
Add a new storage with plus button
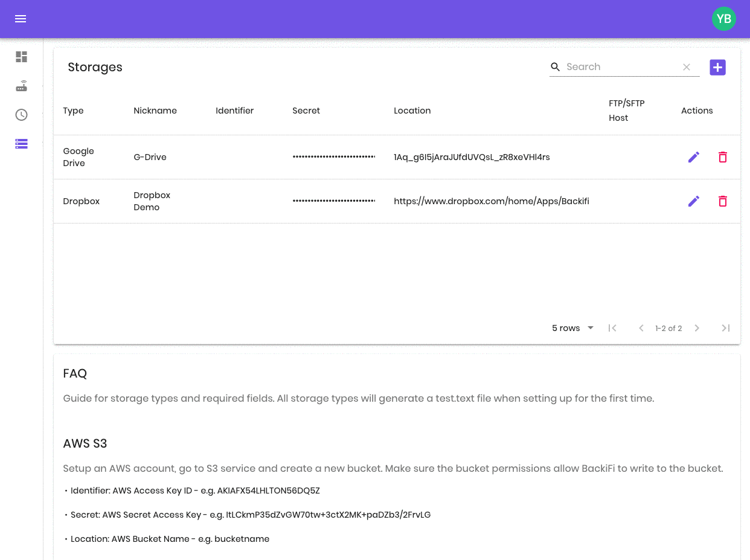tap(717, 67)
